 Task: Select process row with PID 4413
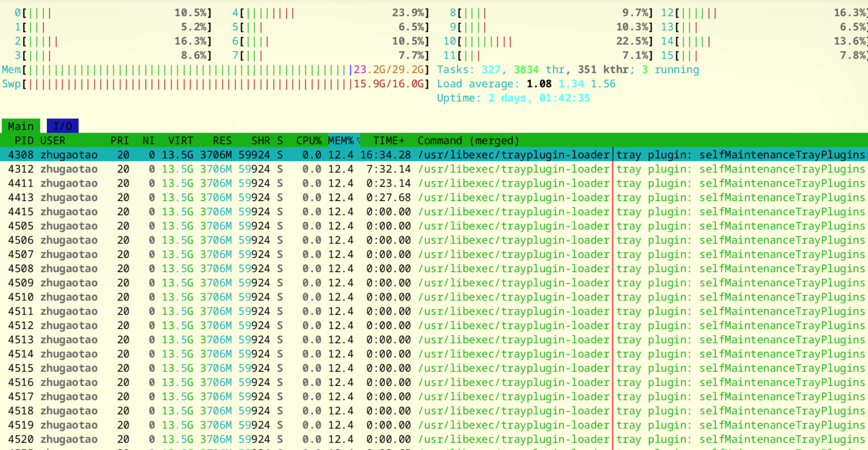[434, 197]
